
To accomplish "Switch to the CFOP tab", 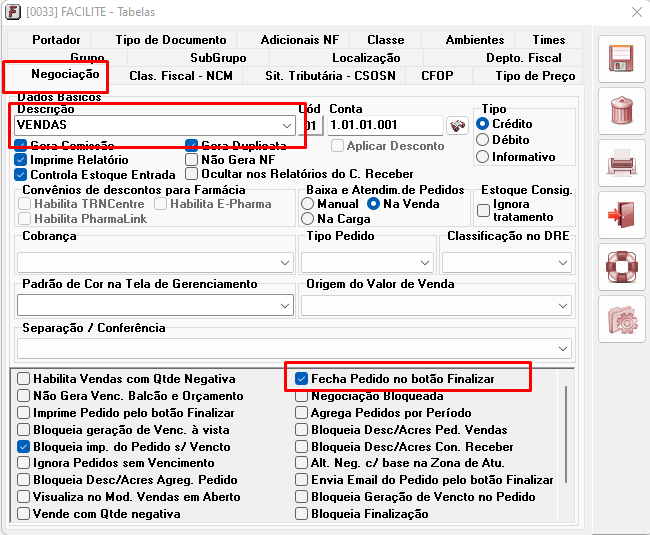I will point(437,76).
